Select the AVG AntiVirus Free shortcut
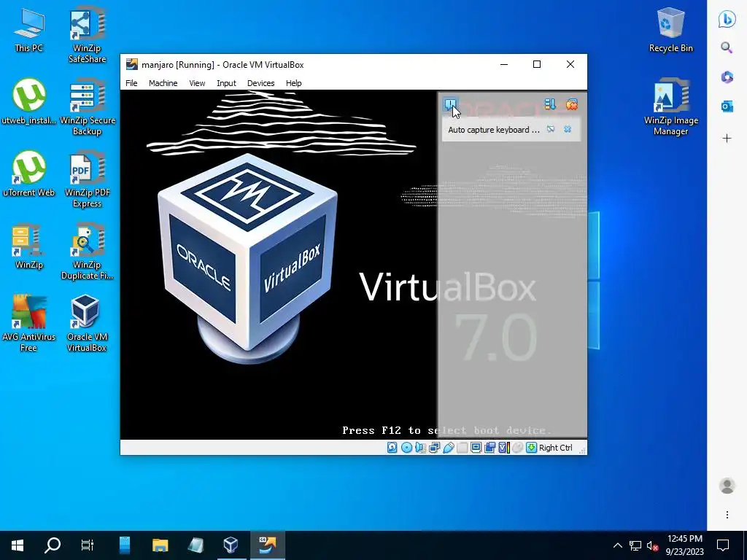This screenshot has height=560, width=747. [28, 324]
